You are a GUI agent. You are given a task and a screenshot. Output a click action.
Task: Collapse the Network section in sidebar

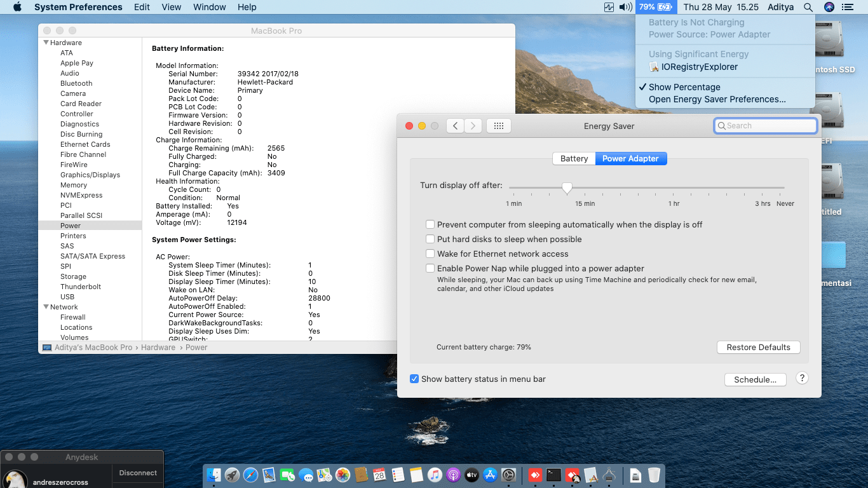(x=46, y=307)
